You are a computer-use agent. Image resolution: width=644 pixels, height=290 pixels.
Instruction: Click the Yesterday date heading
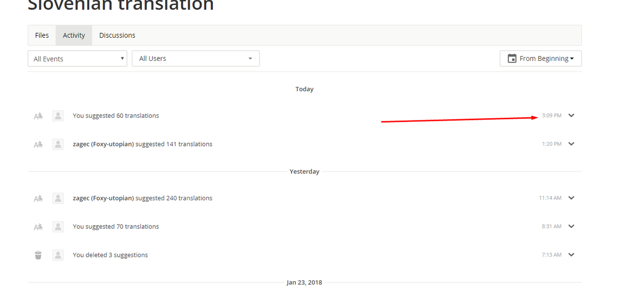click(x=304, y=172)
